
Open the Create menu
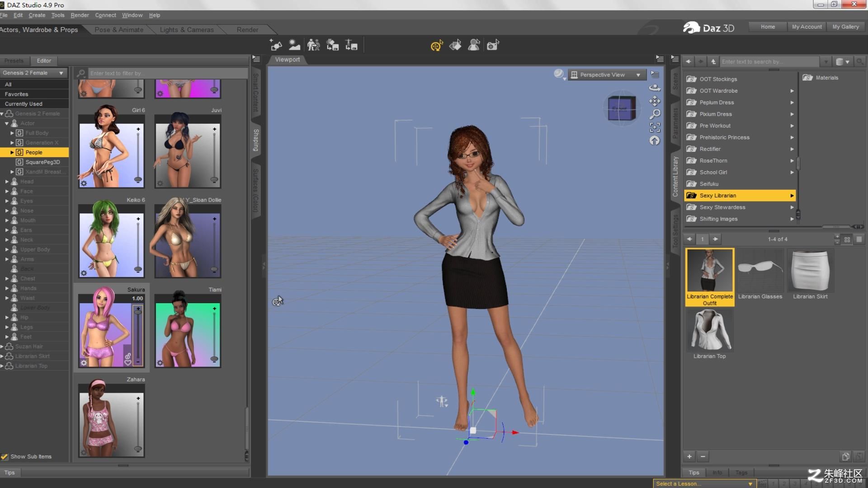click(x=37, y=15)
